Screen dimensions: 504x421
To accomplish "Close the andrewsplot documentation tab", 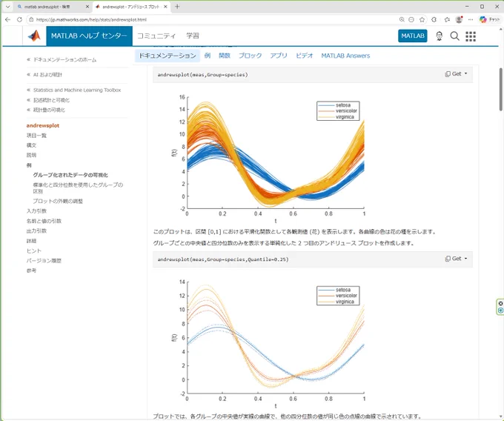I will 165,7.
